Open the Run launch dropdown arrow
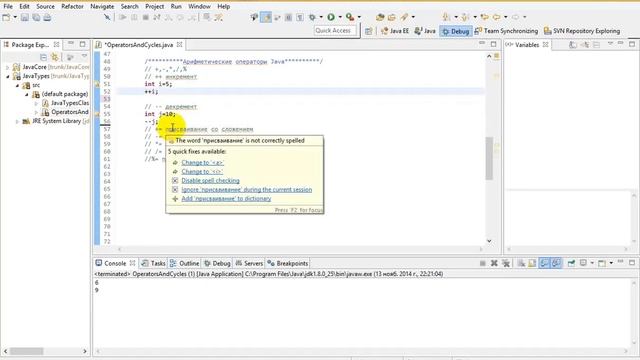 (340, 17)
